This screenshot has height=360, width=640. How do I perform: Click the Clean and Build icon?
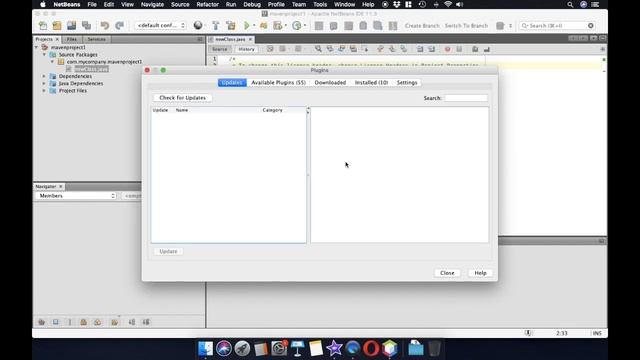point(231,26)
